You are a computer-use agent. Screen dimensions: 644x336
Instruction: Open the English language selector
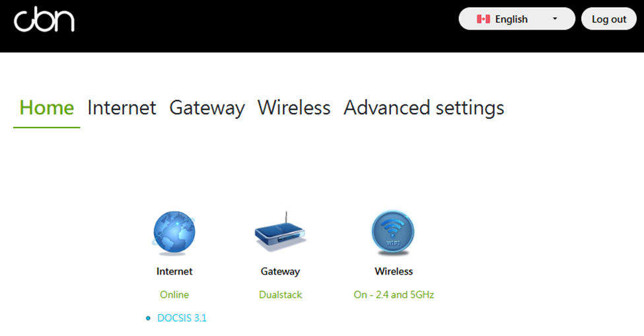(x=517, y=18)
